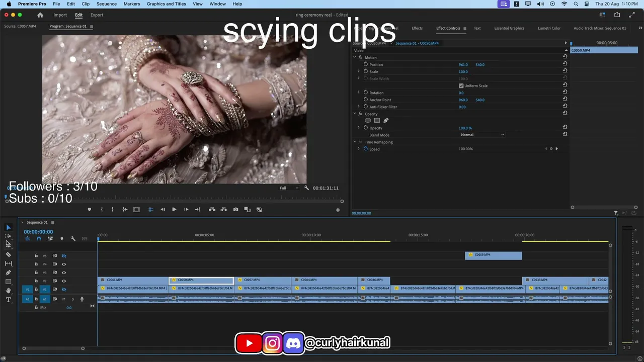Switch to the Export workspace
This screenshot has width=644, height=362.
coord(97,15)
